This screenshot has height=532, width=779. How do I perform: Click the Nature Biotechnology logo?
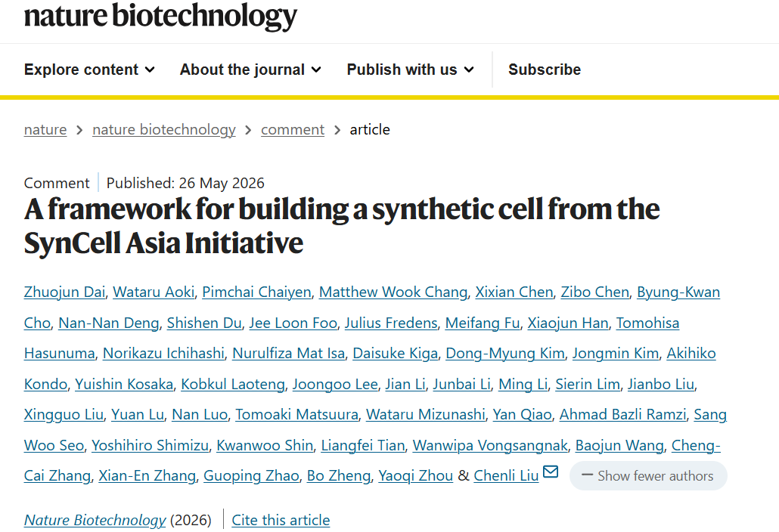(x=160, y=16)
